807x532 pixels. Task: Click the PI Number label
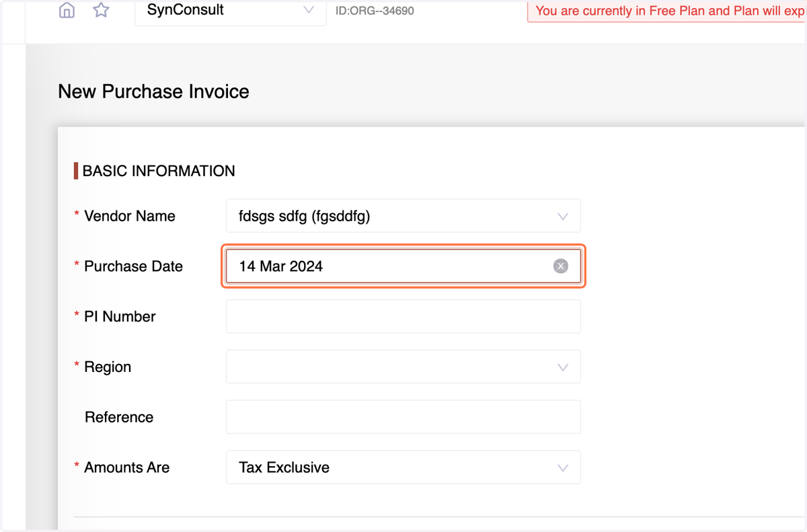tap(120, 317)
